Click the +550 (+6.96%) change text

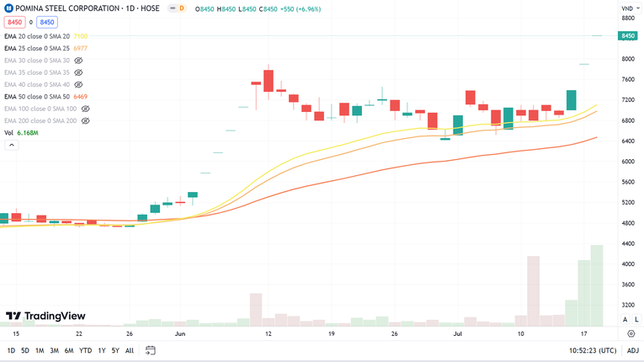pyautogui.click(x=301, y=8)
